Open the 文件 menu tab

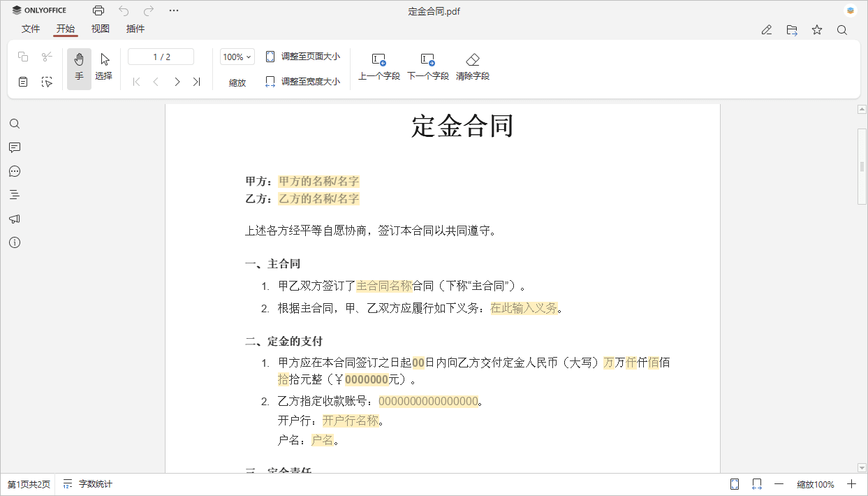click(31, 29)
